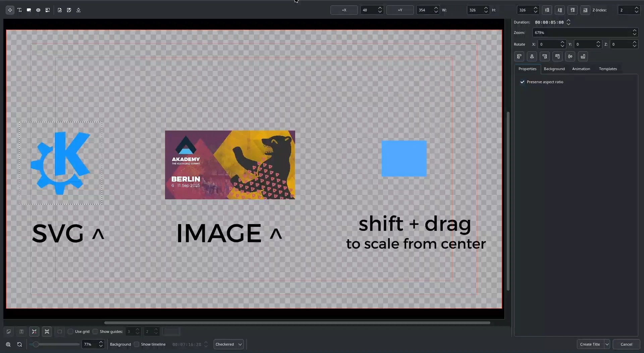Align item to horizontal center

click(x=532, y=56)
